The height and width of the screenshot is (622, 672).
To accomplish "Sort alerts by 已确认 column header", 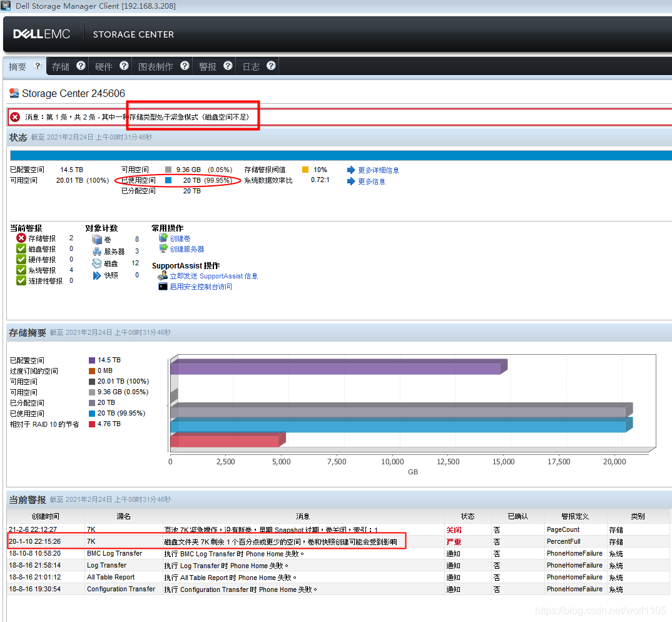I will [517, 516].
